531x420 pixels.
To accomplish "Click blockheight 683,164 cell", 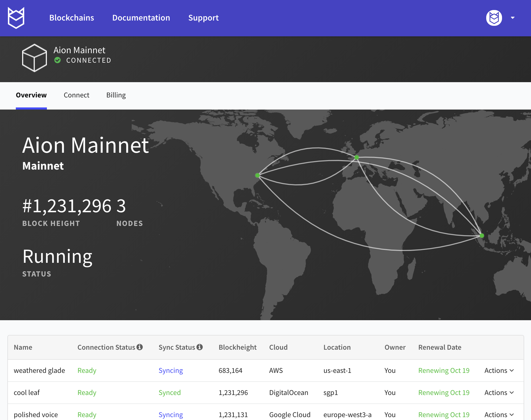I will coord(230,370).
